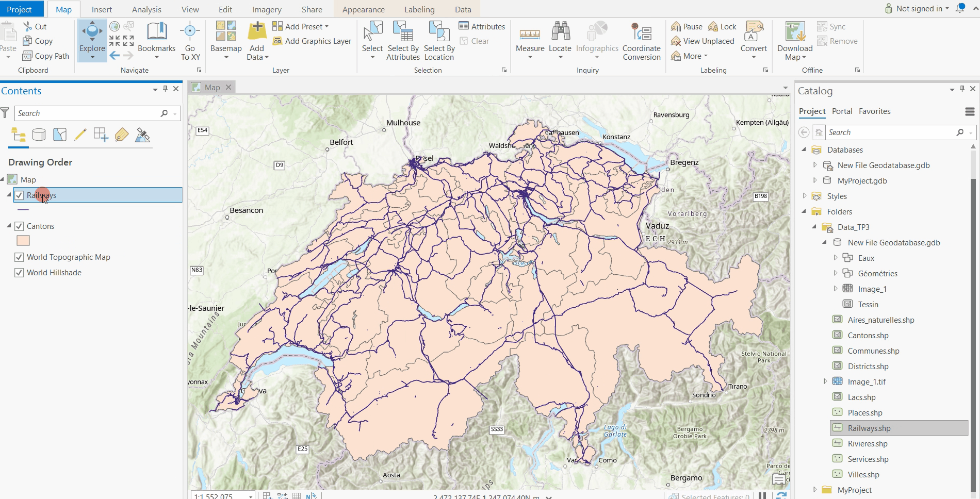Switch Contents to List By Data Source
The width and height of the screenshot is (980, 499).
39,135
